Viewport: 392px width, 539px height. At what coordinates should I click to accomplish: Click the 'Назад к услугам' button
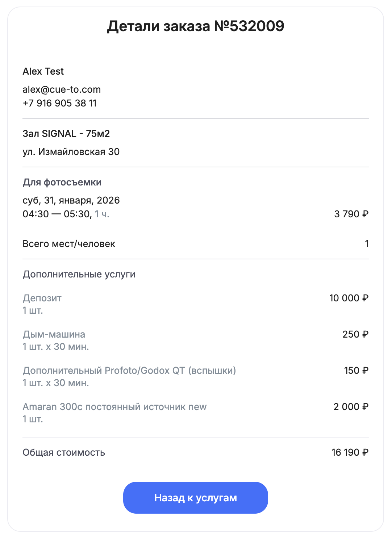point(195,498)
